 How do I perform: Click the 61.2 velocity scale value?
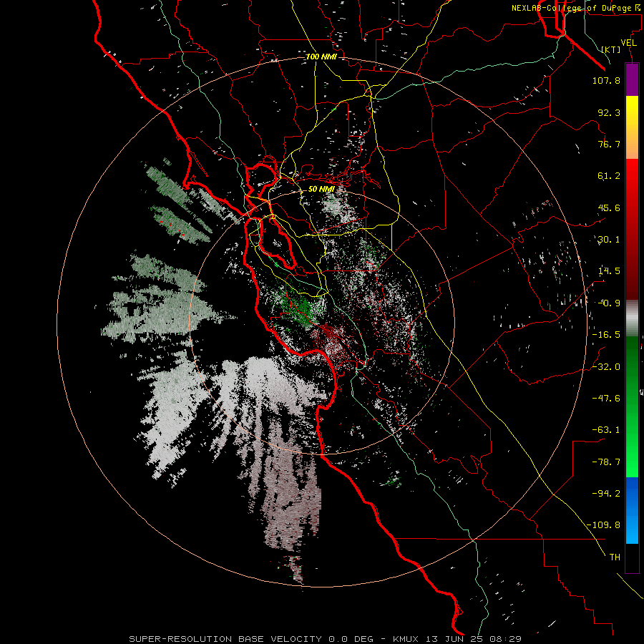[x=609, y=176]
